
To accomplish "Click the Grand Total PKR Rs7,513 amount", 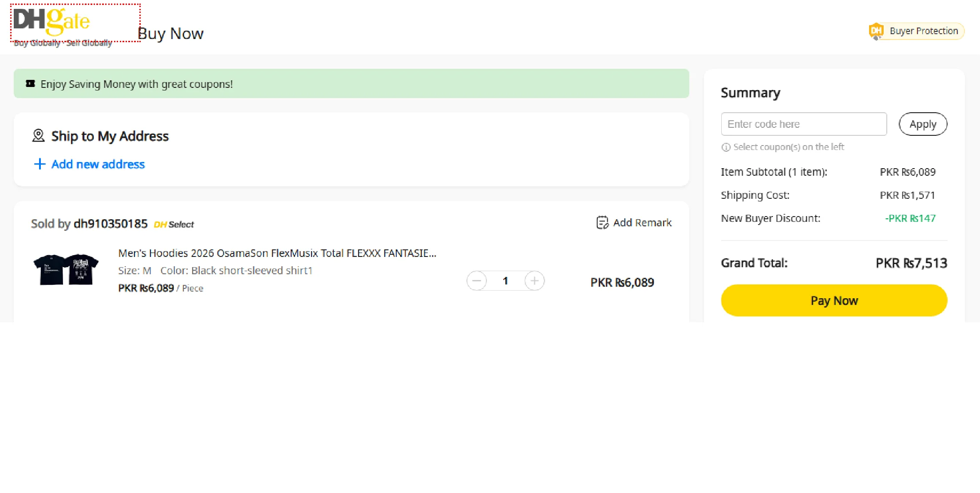I will tap(911, 263).
